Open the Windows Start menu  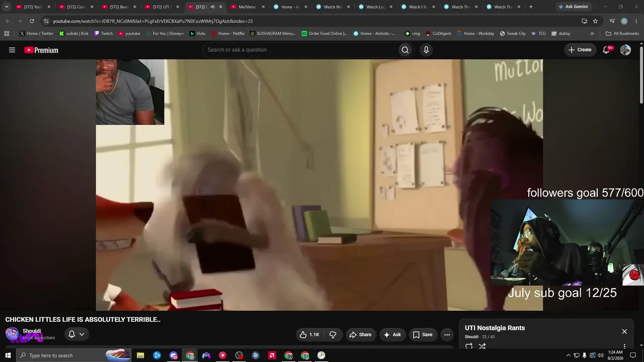click(8, 355)
